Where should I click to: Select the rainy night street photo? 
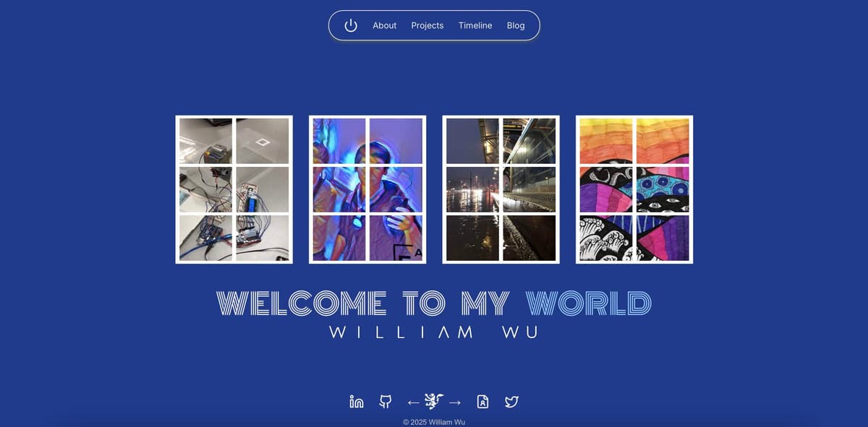(x=501, y=189)
